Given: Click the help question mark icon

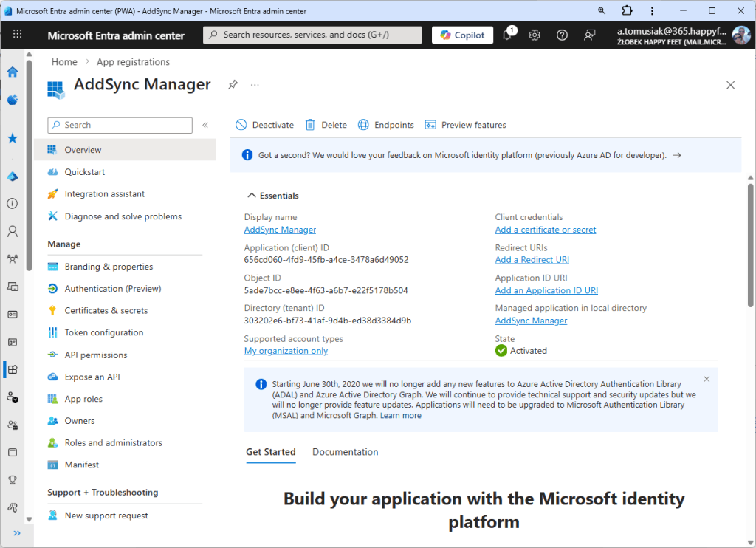Looking at the screenshot, I should [x=562, y=35].
